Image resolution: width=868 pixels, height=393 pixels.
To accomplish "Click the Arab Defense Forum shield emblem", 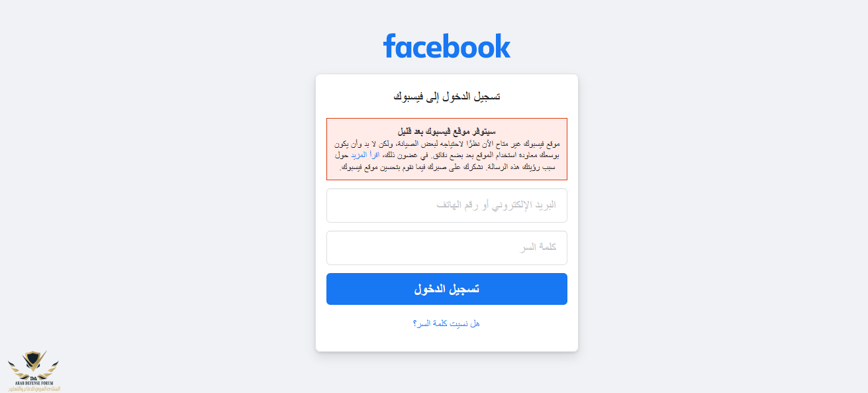I will 33,362.
